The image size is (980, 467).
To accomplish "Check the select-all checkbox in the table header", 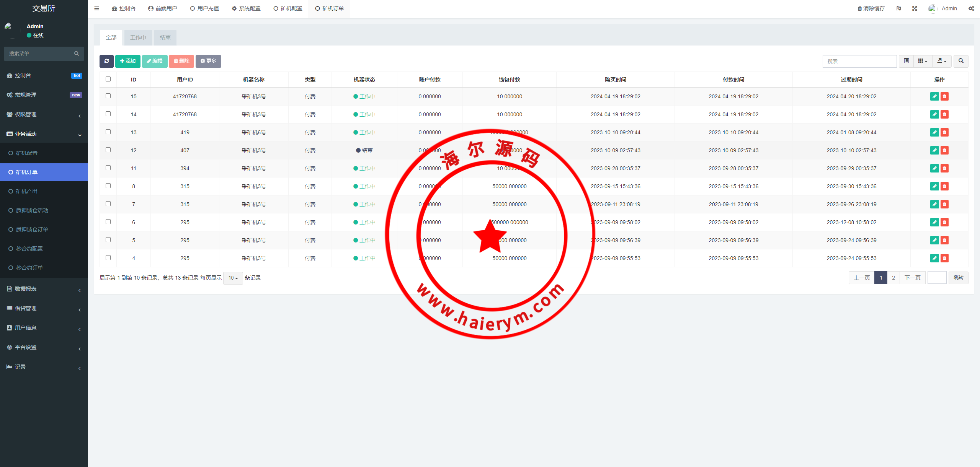I will coord(108,79).
